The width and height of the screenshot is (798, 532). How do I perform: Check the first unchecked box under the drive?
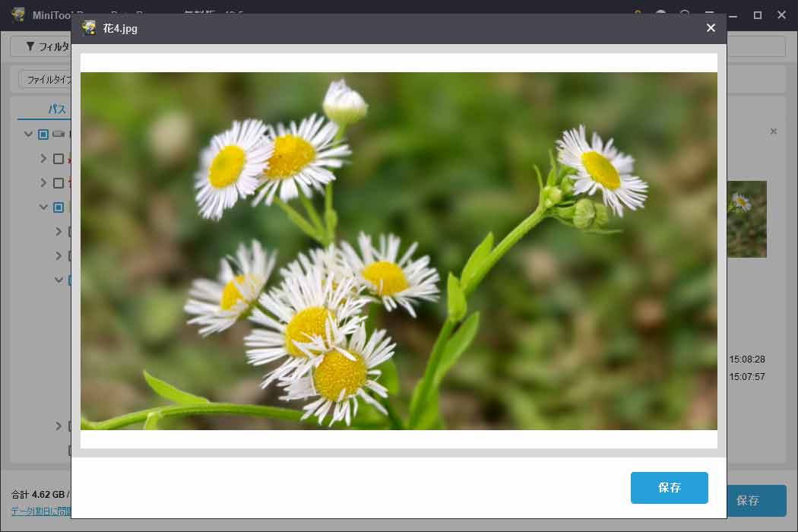59,159
